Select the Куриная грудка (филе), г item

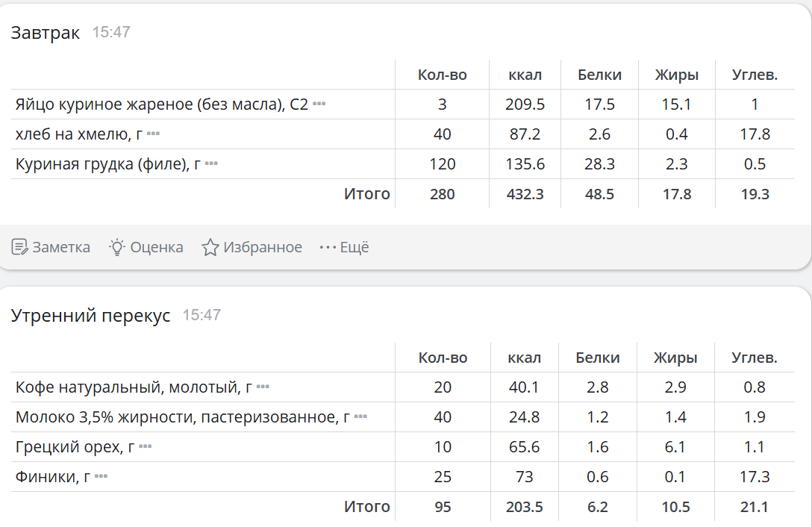tap(107, 164)
